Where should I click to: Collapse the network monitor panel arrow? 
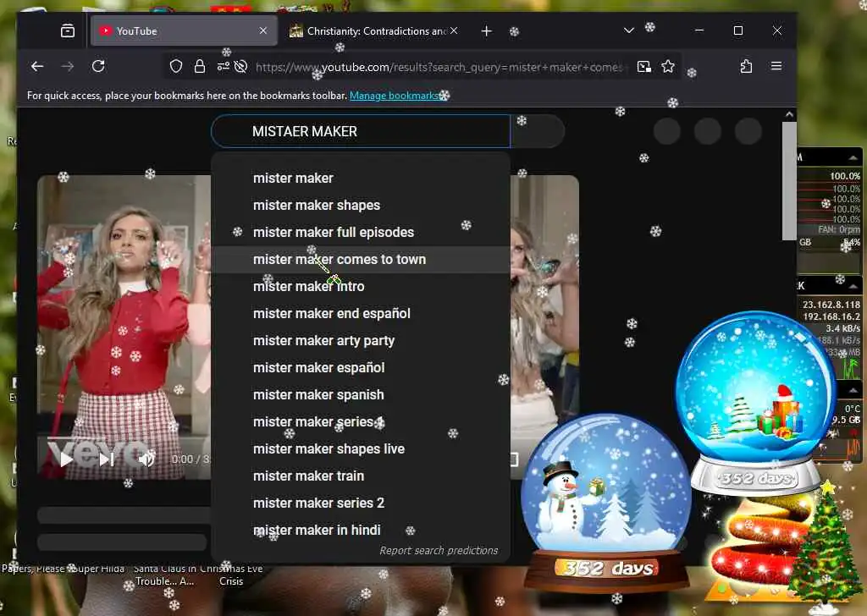click(x=853, y=286)
